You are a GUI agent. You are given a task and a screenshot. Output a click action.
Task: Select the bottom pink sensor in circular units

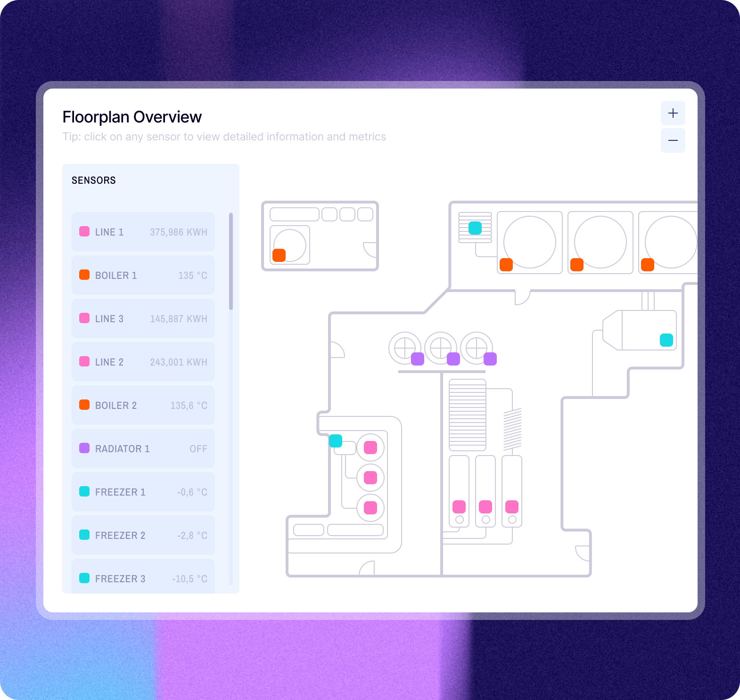pyautogui.click(x=370, y=508)
